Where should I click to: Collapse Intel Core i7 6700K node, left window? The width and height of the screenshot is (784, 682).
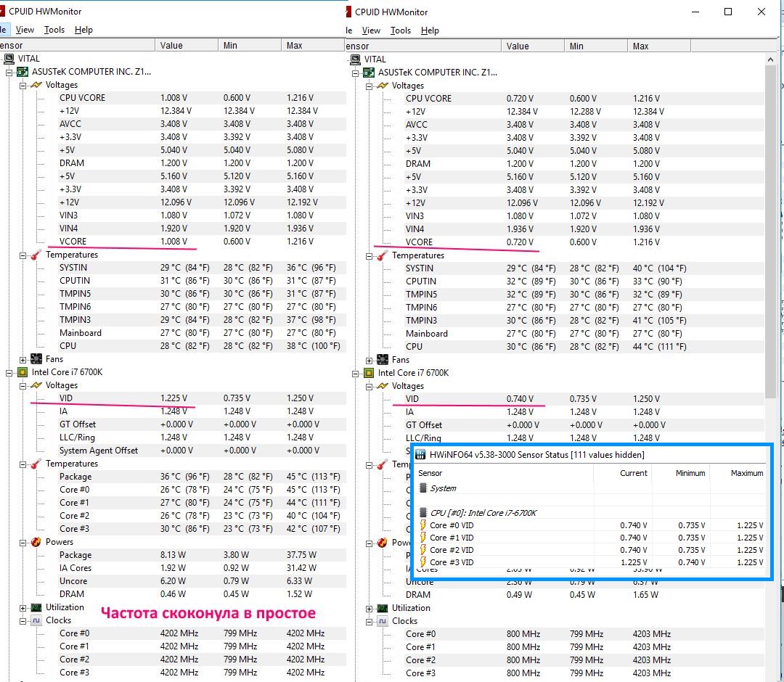9,373
